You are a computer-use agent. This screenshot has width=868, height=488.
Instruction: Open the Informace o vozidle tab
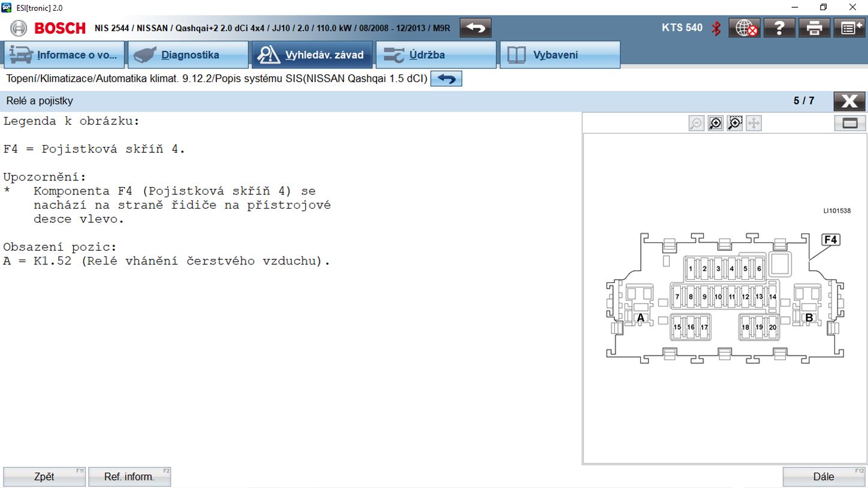(64, 55)
